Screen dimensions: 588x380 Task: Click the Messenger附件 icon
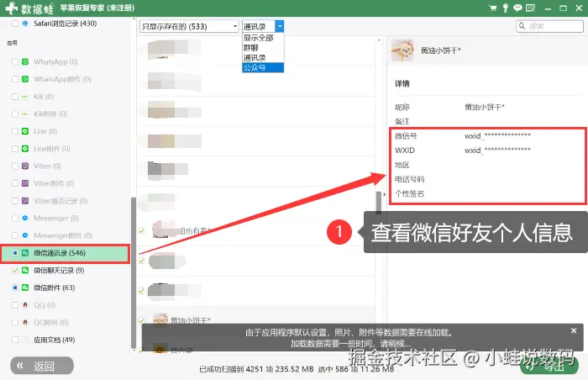[25, 235]
